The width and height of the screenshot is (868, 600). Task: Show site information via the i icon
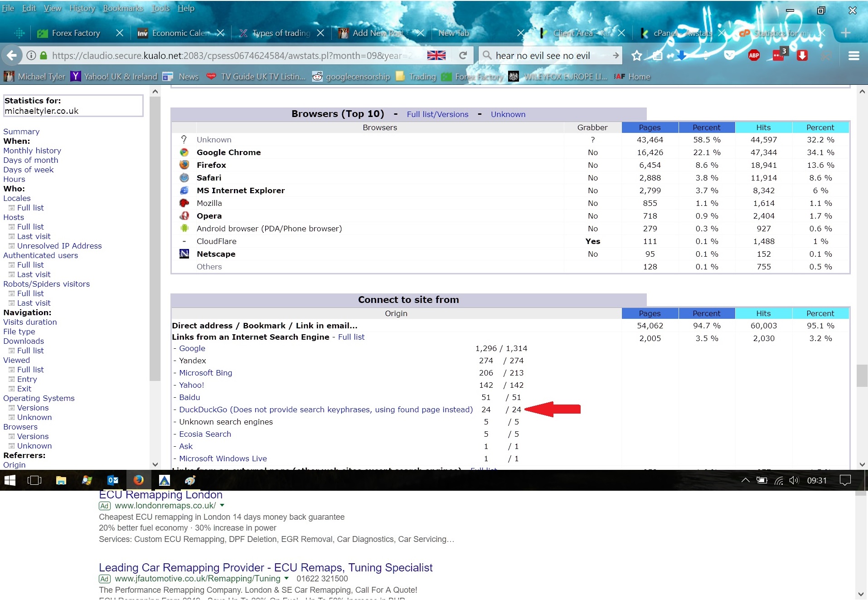[31, 55]
